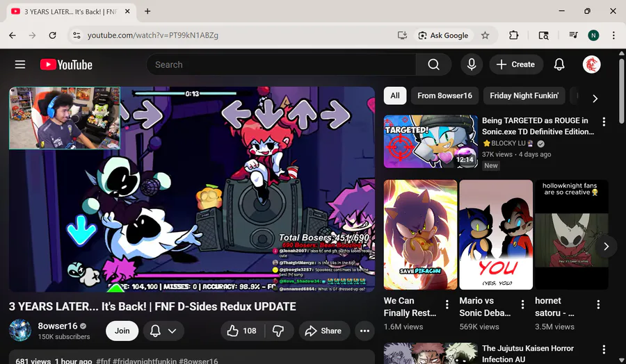Open the Create menu
The width and height of the screenshot is (626, 364).
coord(515,64)
